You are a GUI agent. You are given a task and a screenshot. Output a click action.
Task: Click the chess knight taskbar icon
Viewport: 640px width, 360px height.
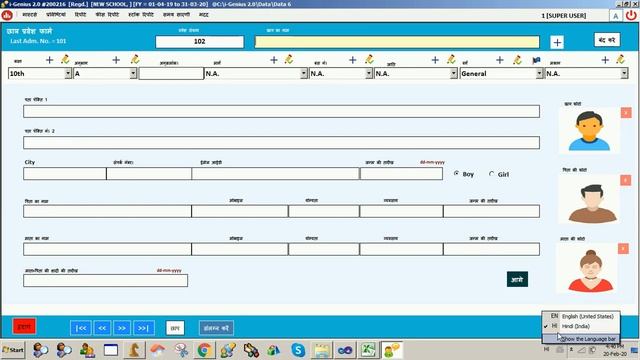[134, 350]
